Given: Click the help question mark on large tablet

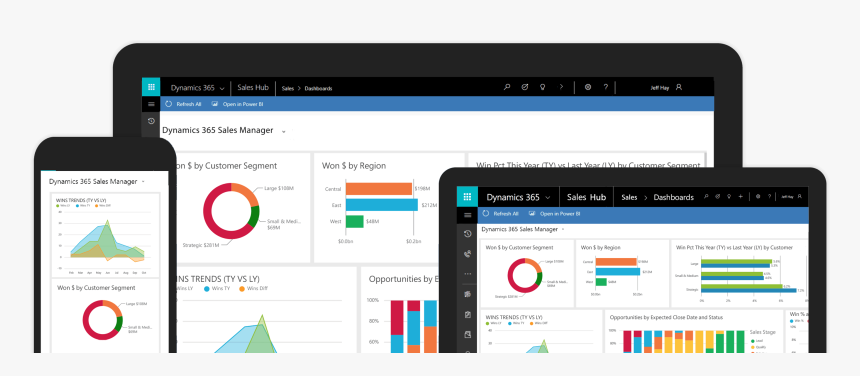Looking at the screenshot, I should 606,87.
